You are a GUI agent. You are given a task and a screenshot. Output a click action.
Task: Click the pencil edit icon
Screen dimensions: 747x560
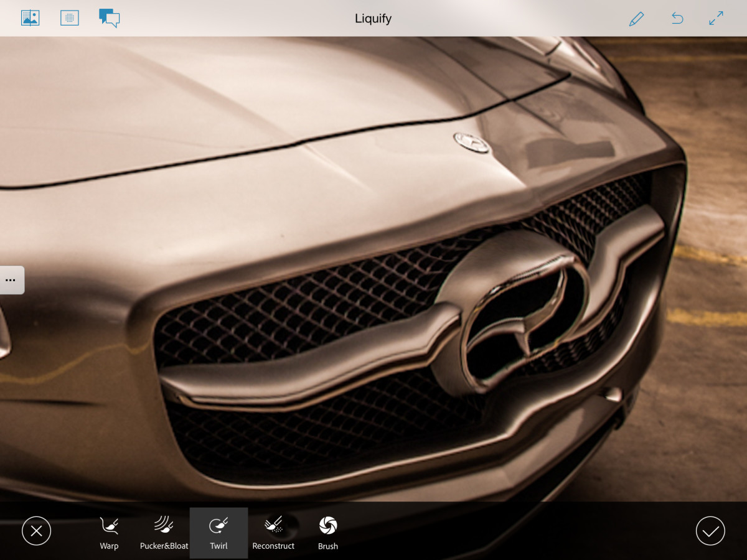636,19
